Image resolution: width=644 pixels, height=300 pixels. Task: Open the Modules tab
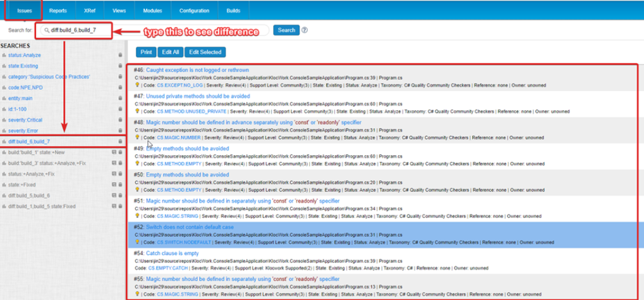[x=152, y=11]
